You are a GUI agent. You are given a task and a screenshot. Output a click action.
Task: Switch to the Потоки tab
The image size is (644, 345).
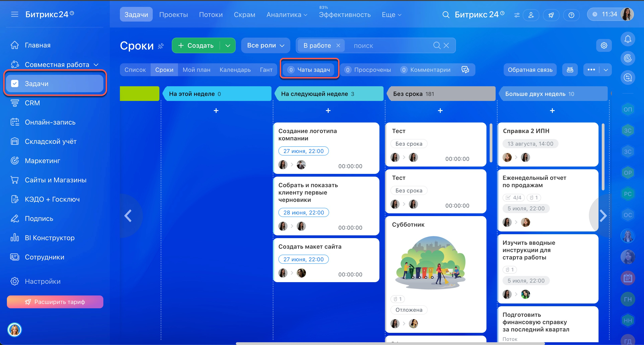tap(211, 14)
